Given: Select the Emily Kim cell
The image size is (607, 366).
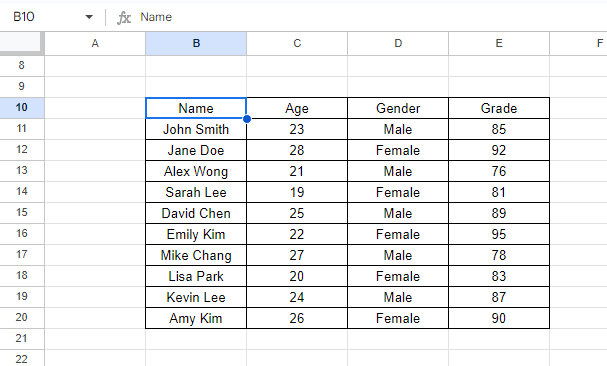Looking at the screenshot, I should pos(196,234).
